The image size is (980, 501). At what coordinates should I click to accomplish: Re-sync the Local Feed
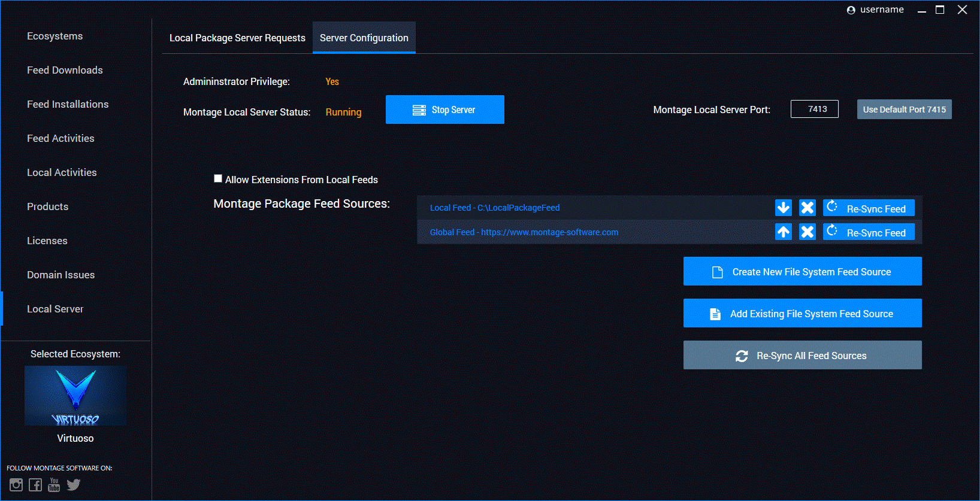(x=869, y=208)
